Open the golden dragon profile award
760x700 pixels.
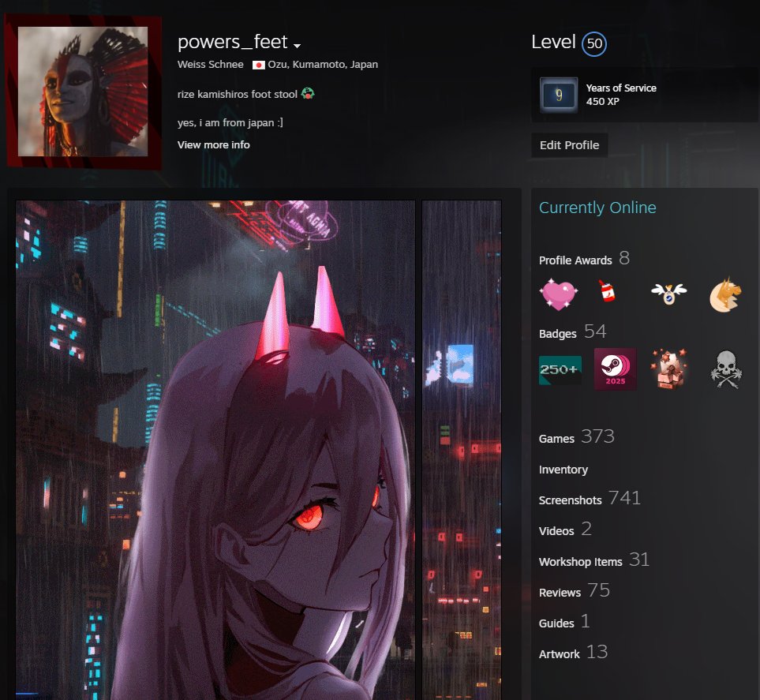[725, 294]
